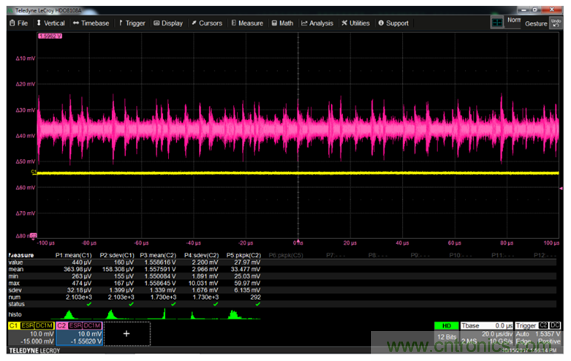Open the Cursors menu

tap(206, 23)
